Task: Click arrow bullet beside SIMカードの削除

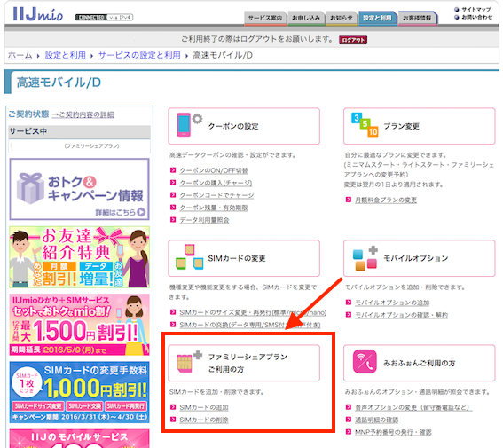Action: click(173, 419)
